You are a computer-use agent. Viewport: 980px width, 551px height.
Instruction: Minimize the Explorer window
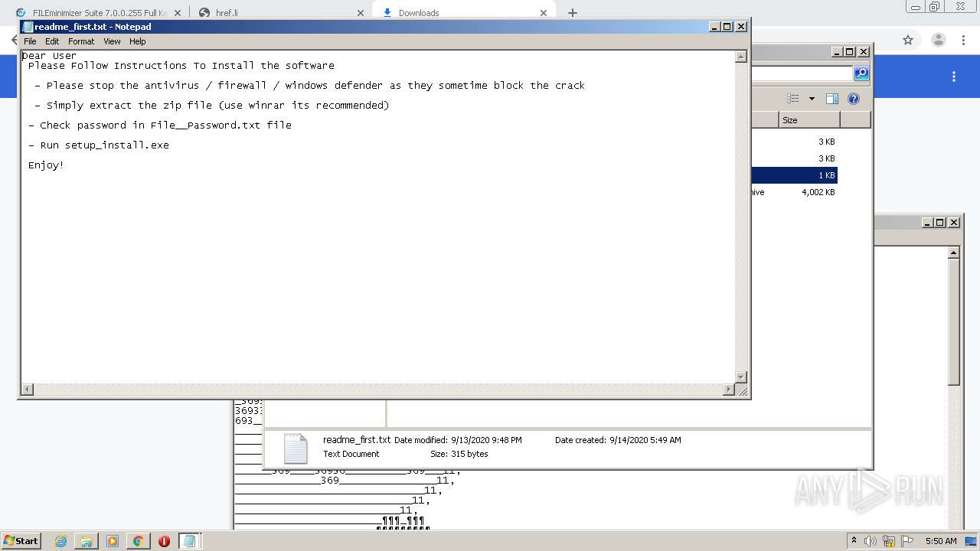[837, 51]
